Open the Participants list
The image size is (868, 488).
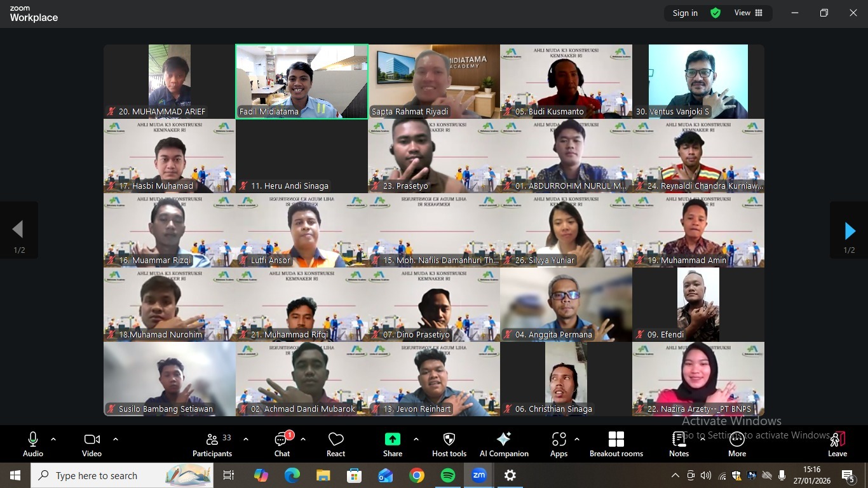(212, 444)
